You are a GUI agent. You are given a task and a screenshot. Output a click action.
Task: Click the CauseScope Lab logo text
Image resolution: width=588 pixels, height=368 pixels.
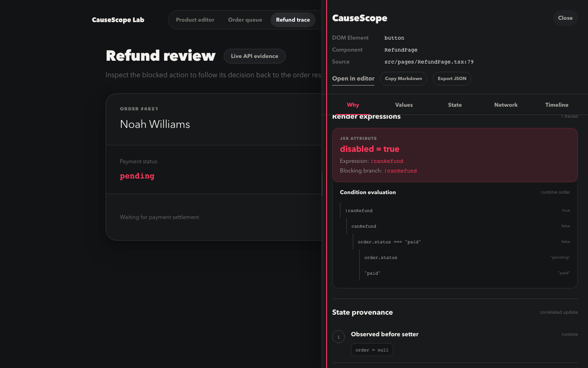click(118, 20)
